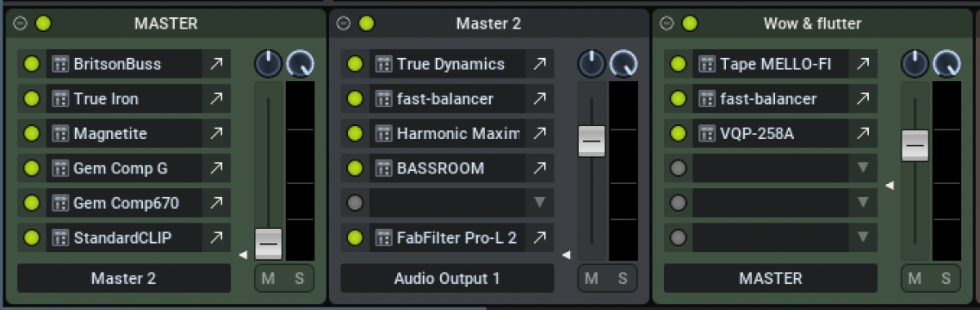Disable Gem Comp G enable light
Viewport: 980px width, 310px height.
[32, 168]
